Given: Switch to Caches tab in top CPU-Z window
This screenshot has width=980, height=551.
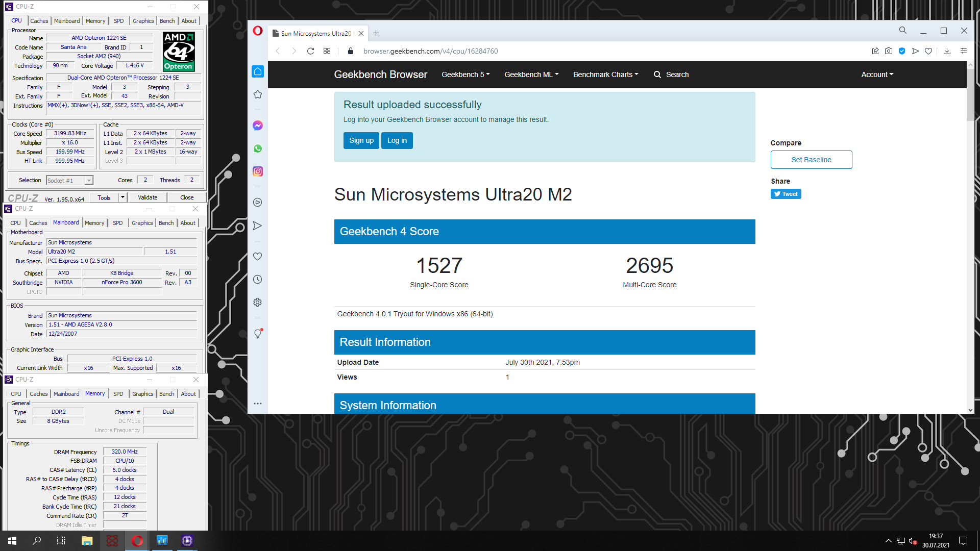Looking at the screenshot, I should pyautogui.click(x=39, y=21).
